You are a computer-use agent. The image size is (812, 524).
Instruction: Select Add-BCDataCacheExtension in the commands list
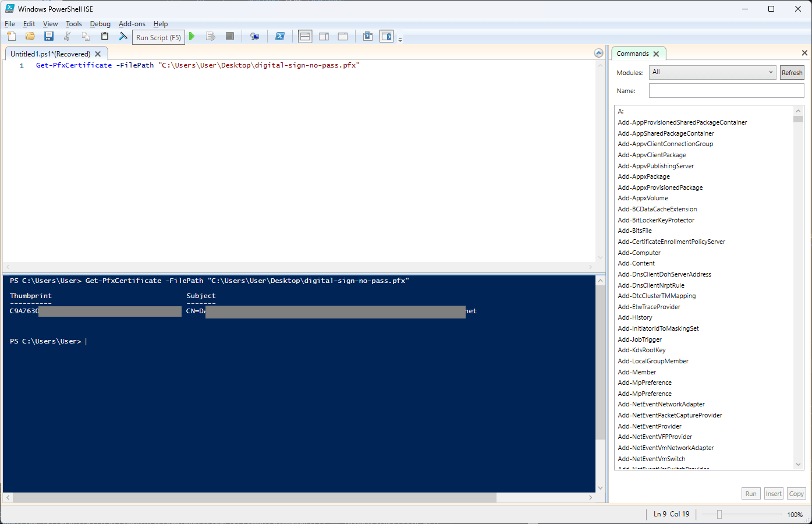[657, 209]
